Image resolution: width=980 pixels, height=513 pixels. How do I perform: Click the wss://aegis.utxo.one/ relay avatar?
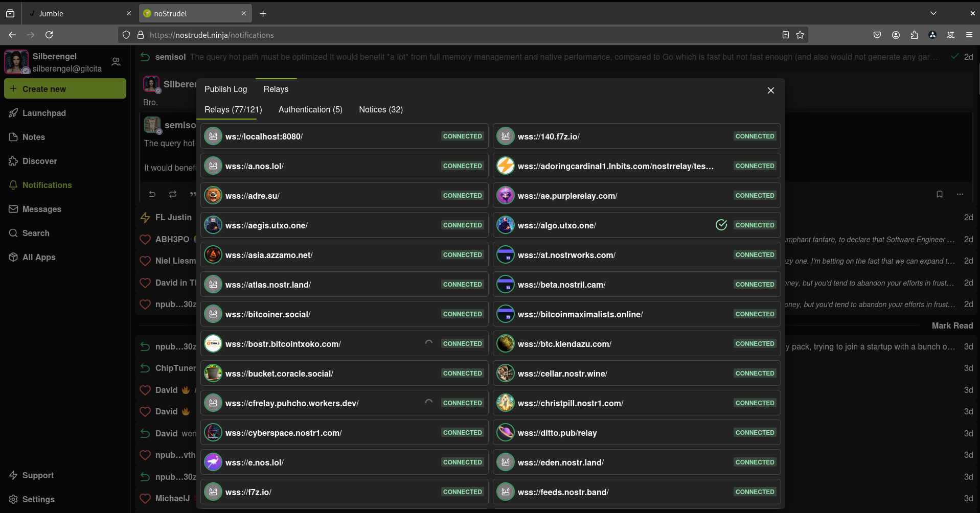(213, 225)
